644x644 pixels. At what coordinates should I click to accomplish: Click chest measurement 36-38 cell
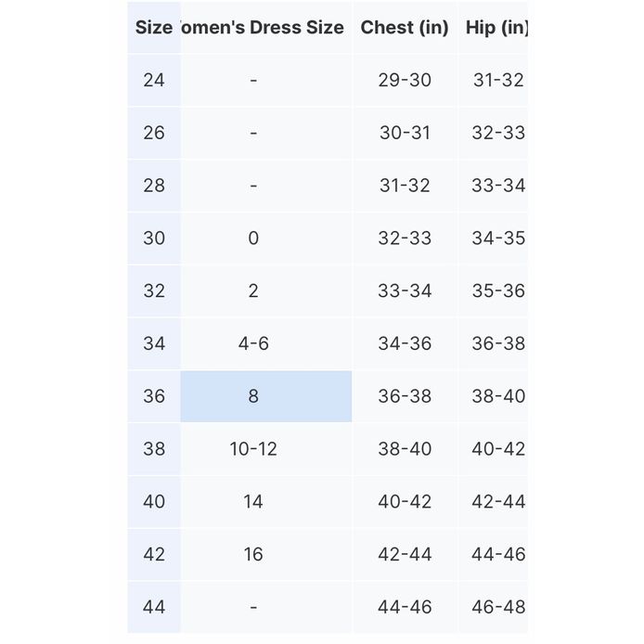point(405,396)
